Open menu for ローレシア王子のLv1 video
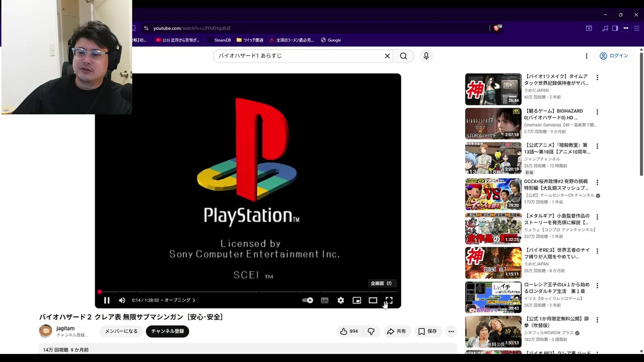 pyautogui.click(x=597, y=285)
